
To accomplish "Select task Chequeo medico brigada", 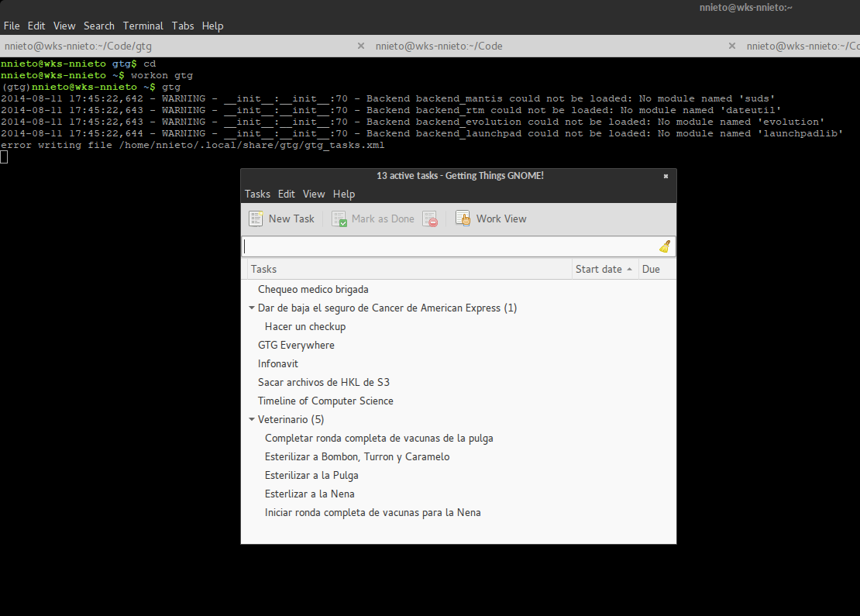I will click(313, 290).
